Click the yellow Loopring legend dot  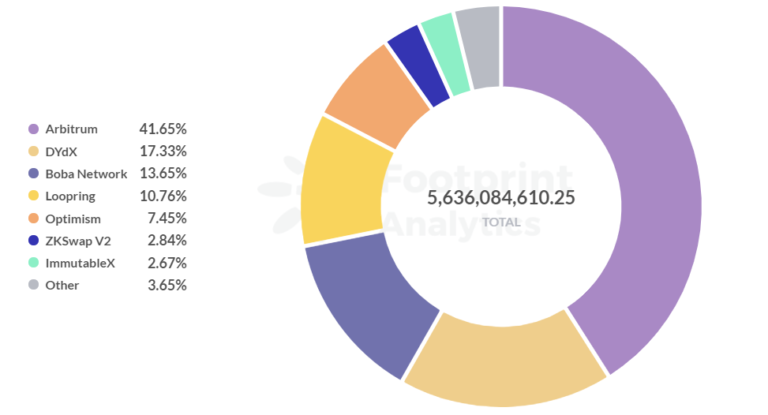34,196
